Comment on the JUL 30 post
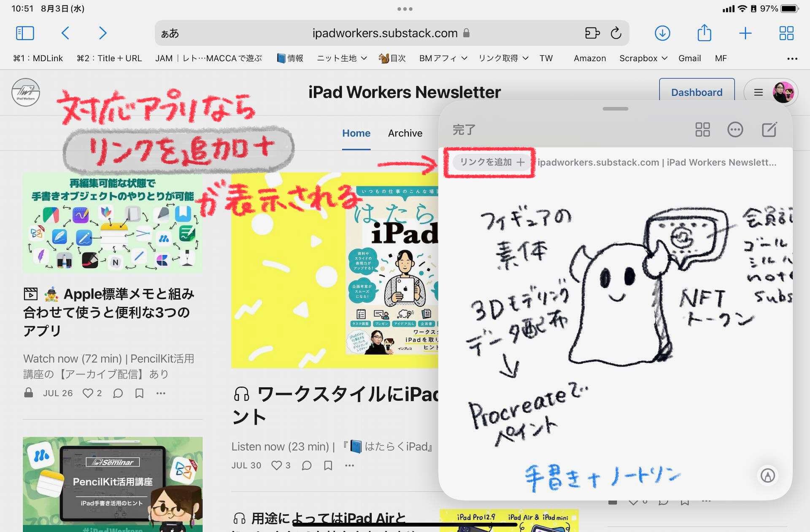810x532 pixels. [x=307, y=465]
